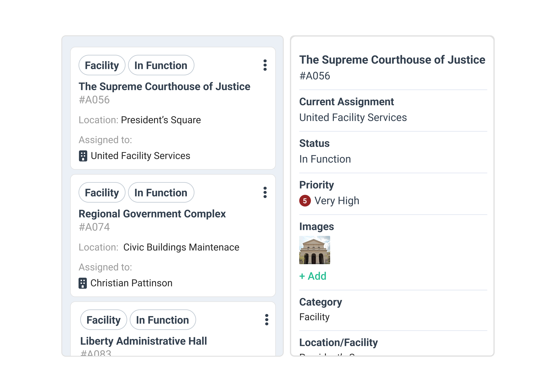The width and height of the screenshot is (556, 392).
Task: Click the building icon beside United Facility Services
Action: pos(83,156)
